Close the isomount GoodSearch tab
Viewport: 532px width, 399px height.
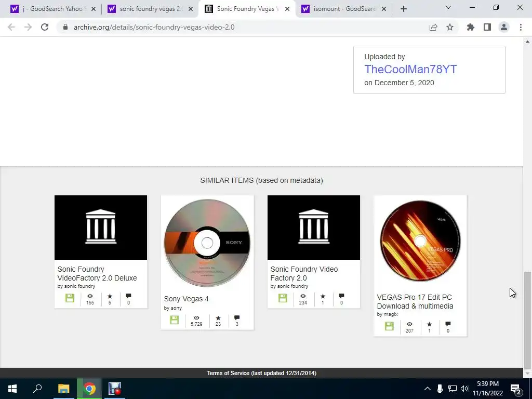[384, 9]
